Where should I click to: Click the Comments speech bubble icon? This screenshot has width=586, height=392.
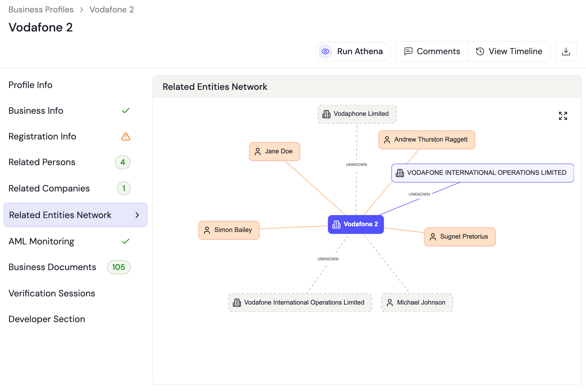pyautogui.click(x=408, y=51)
